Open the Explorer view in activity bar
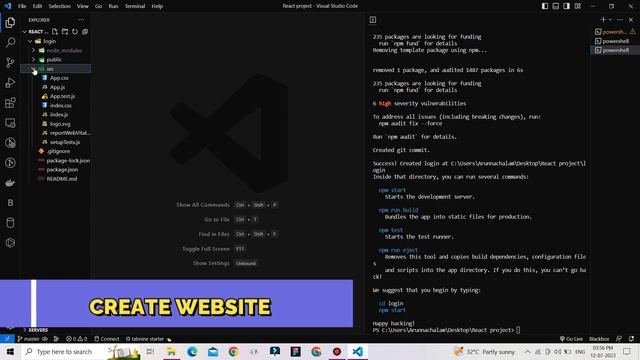 10,22
